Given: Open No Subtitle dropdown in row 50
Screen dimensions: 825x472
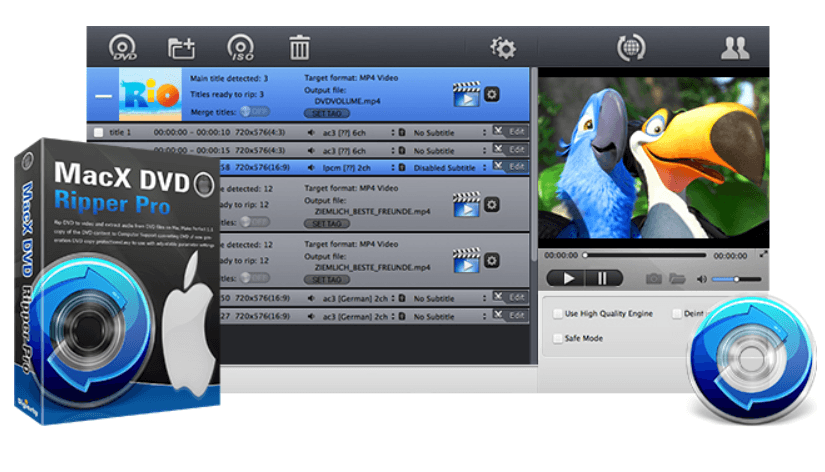Looking at the screenshot, I should (484, 298).
